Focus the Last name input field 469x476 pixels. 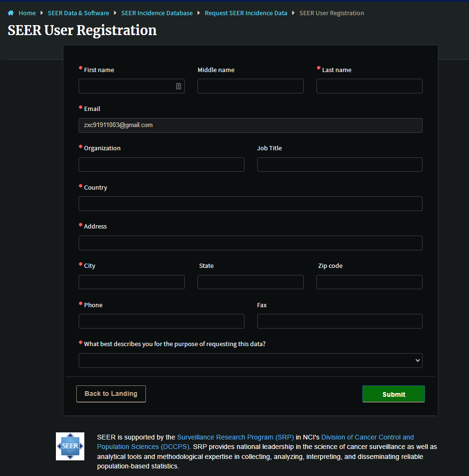click(370, 86)
